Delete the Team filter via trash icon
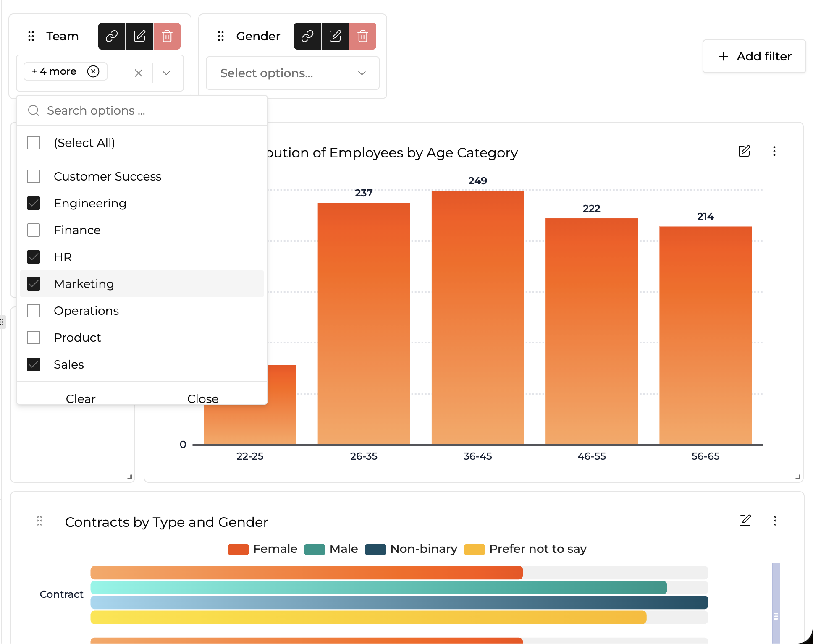Image resolution: width=813 pixels, height=644 pixels. point(167,36)
